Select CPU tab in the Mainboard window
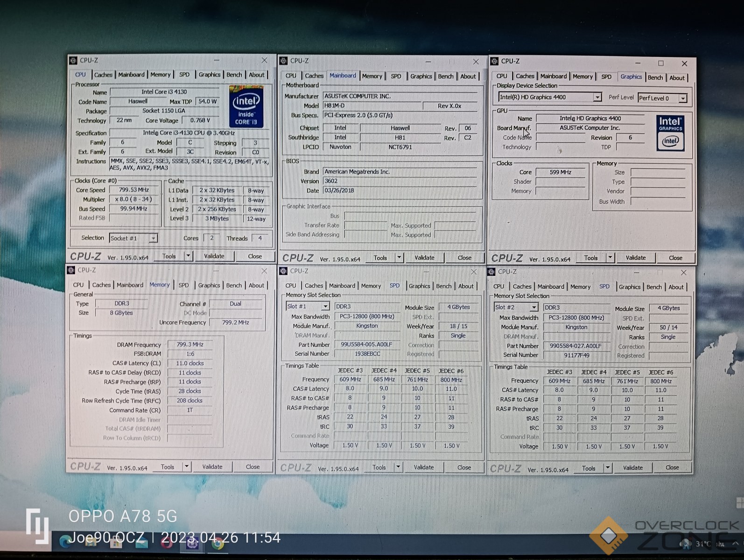The height and width of the screenshot is (560, 744). 291,76
